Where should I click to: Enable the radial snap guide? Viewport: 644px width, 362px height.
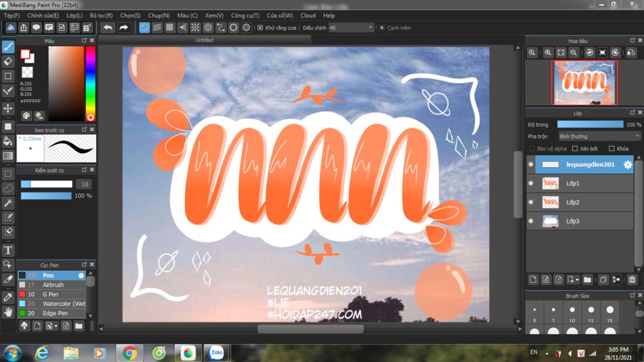(x=196, y=28)
